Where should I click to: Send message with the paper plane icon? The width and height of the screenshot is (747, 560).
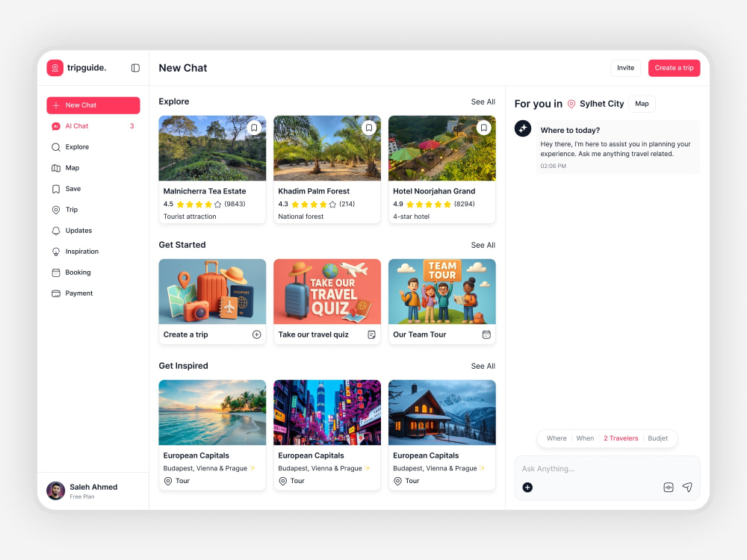687,487
